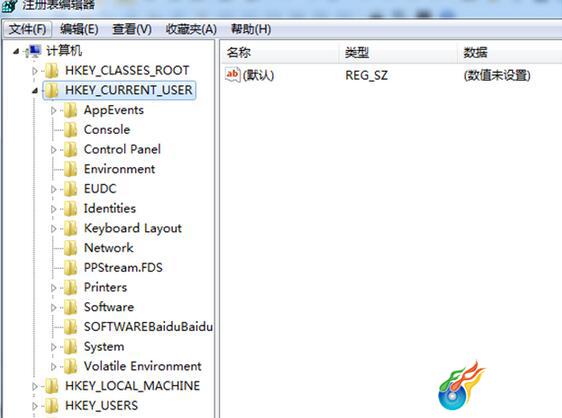Viewport: 562px width, 418px height.
Task: Click the HKEY_USERS folder icon
Action: tap(52, 406)
